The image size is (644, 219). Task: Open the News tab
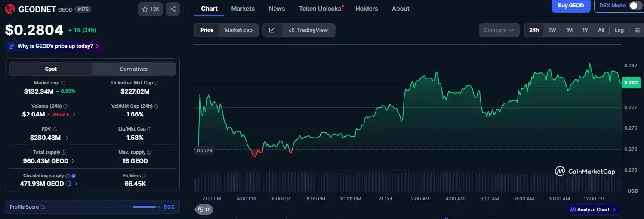[x=276, y=9]
